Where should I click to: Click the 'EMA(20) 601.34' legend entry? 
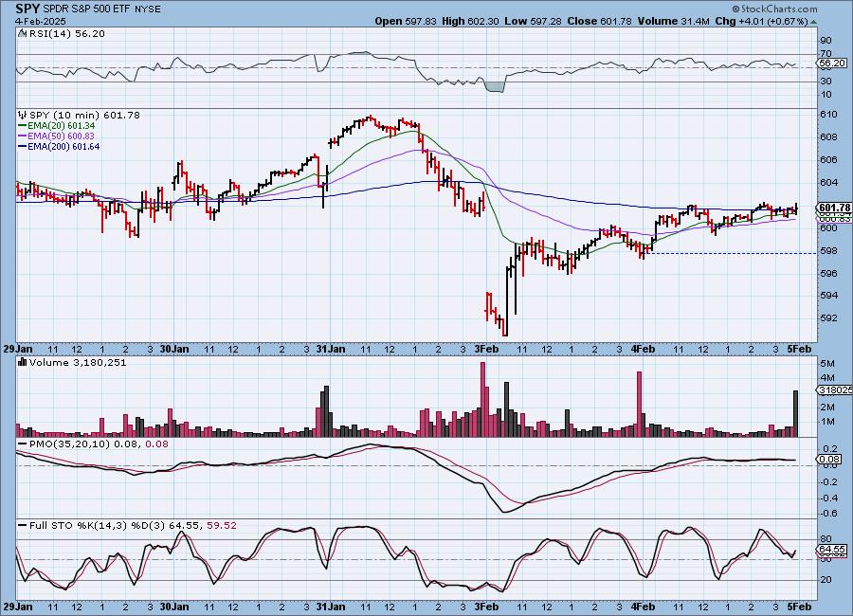click(x=61, y=126)
